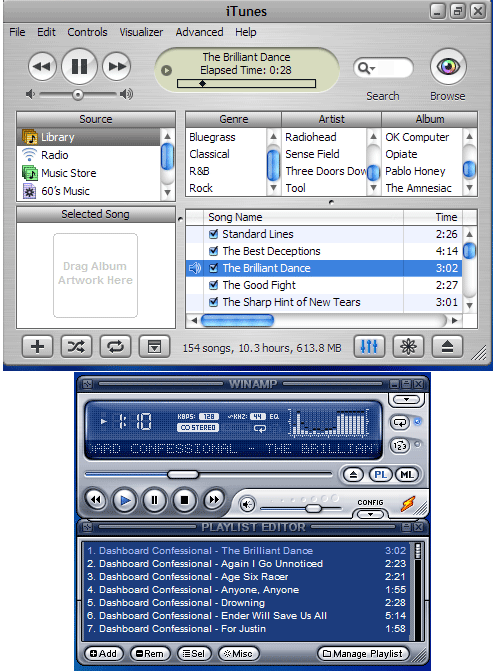Click the search magnifier icon in iTunes
Screen dimensions: 500x671
click(x=366, y=68)
